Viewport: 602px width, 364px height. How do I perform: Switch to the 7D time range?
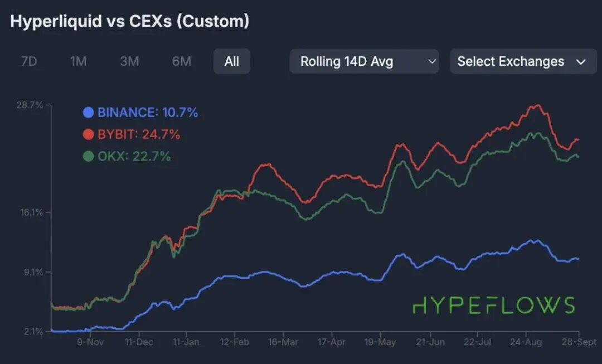pyautogui.click(x=30, y=61)
